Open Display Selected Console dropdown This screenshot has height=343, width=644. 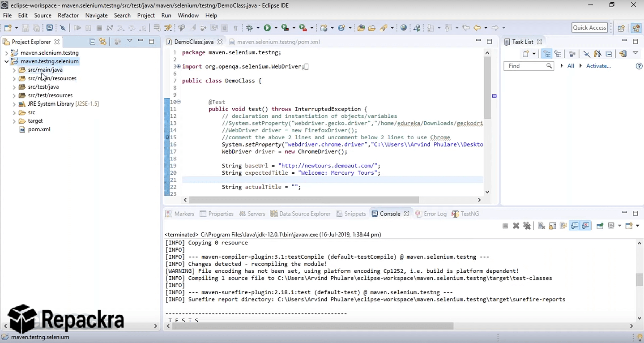tap(619, 226)
